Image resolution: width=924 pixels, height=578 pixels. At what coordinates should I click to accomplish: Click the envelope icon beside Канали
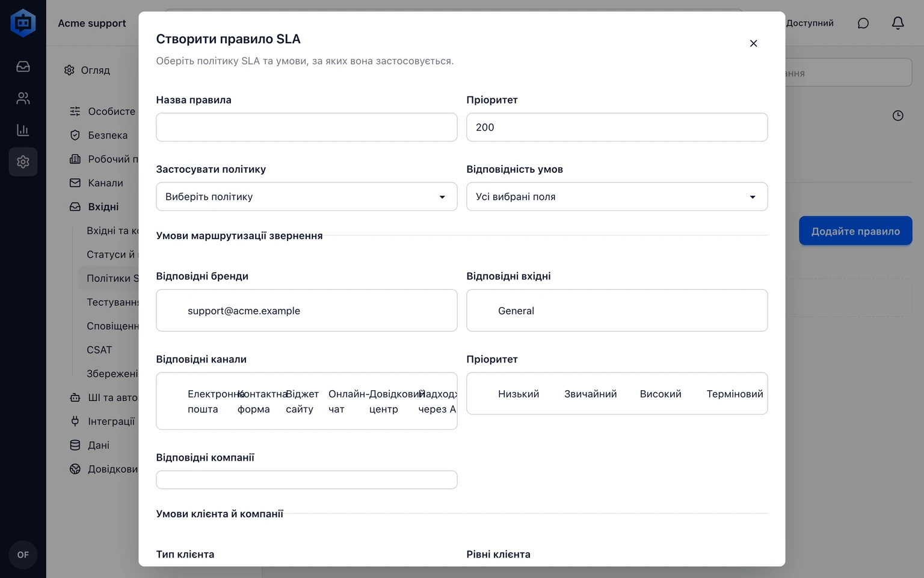coord(75,183)
